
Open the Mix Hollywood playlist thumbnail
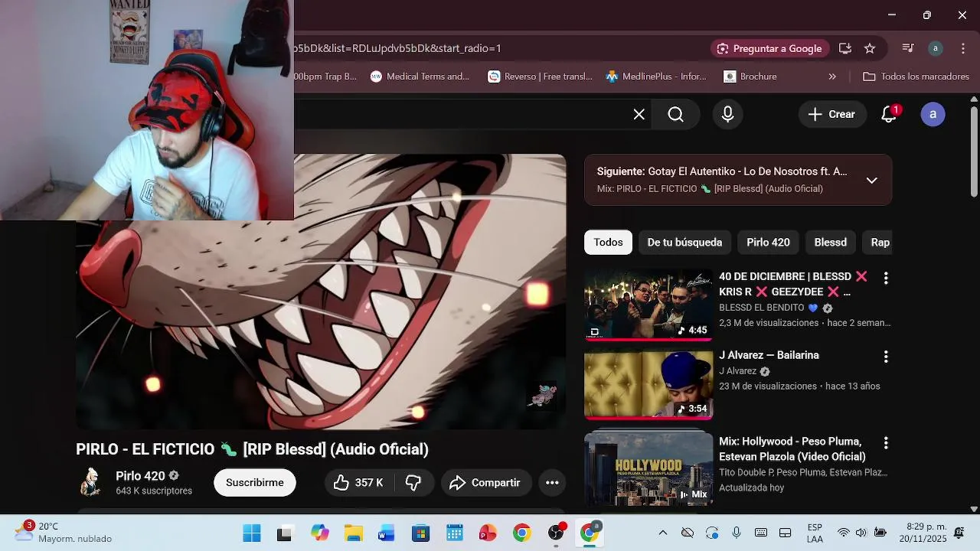[x=648, y=469]
